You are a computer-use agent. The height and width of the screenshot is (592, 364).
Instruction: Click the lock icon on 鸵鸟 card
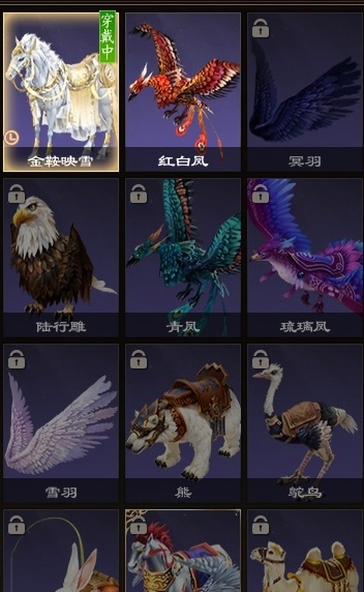pos(261,359)
